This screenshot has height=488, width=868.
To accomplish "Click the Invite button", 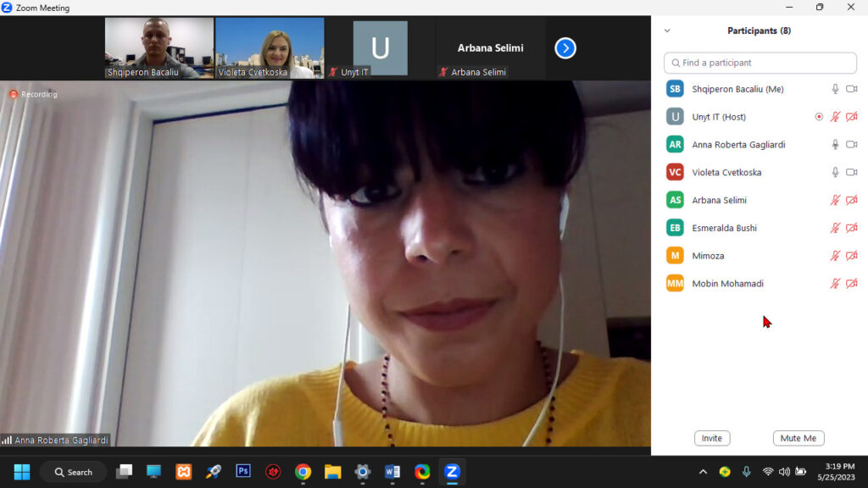I will (712, 438).
